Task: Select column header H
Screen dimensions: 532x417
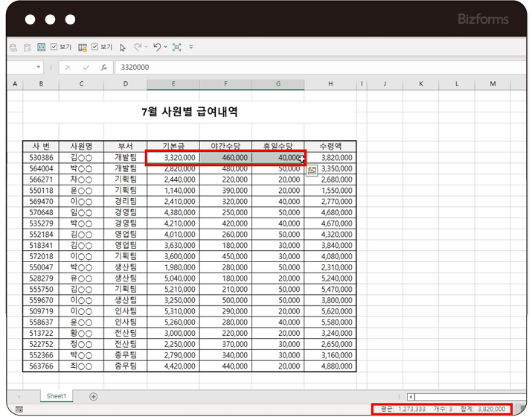Action: coord(330,84)
